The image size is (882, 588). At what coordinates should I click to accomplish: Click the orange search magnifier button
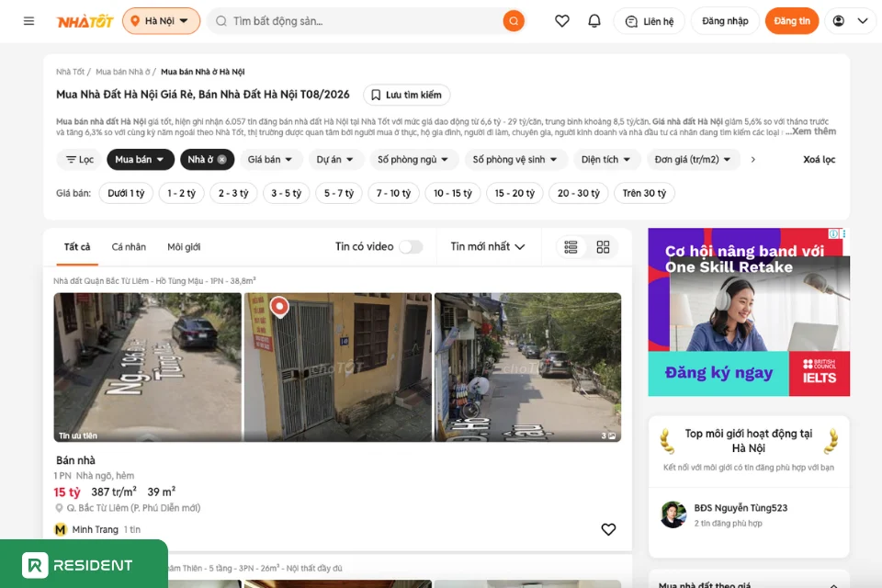coord(513,21)
